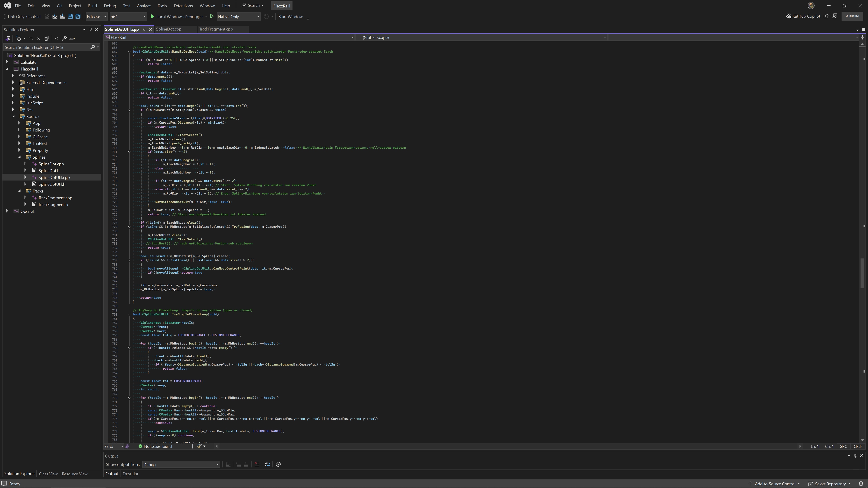This screenshot has width=868, height=488.
Task: Start Local Windows Debugger green play button
Action: coord(152,16)
